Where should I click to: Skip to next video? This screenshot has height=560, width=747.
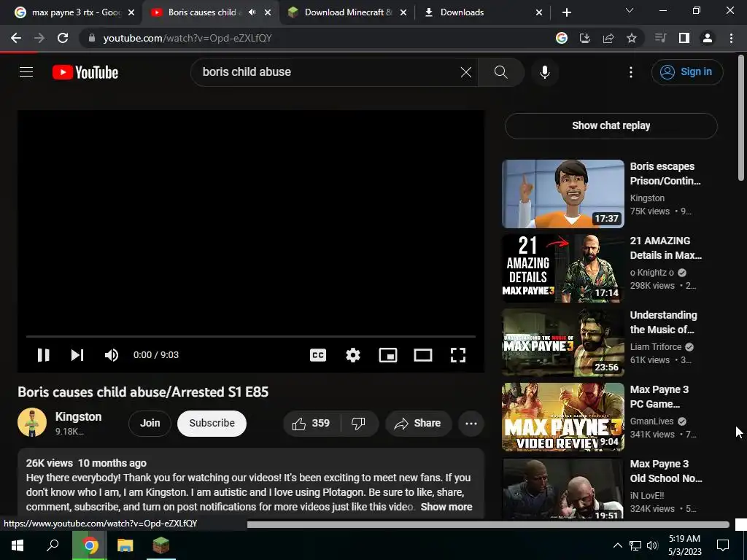coord(77,355)
